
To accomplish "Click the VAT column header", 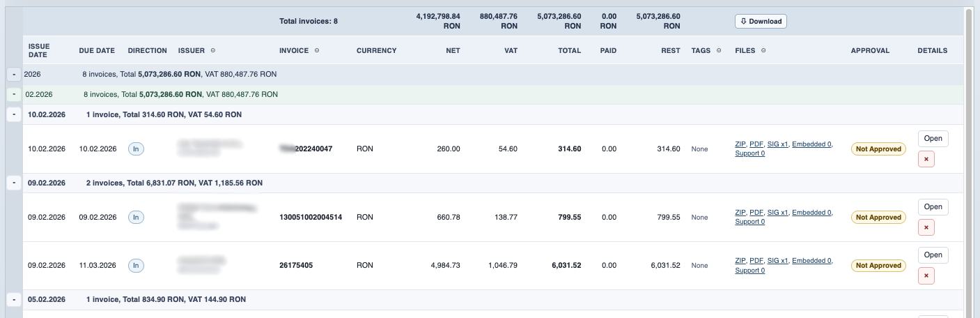I will (x=511, y=50).
